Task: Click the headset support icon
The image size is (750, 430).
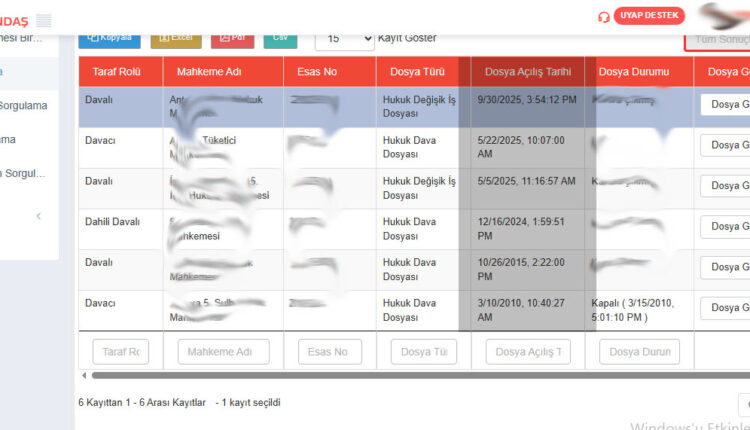Action: (x=603, y=17)
